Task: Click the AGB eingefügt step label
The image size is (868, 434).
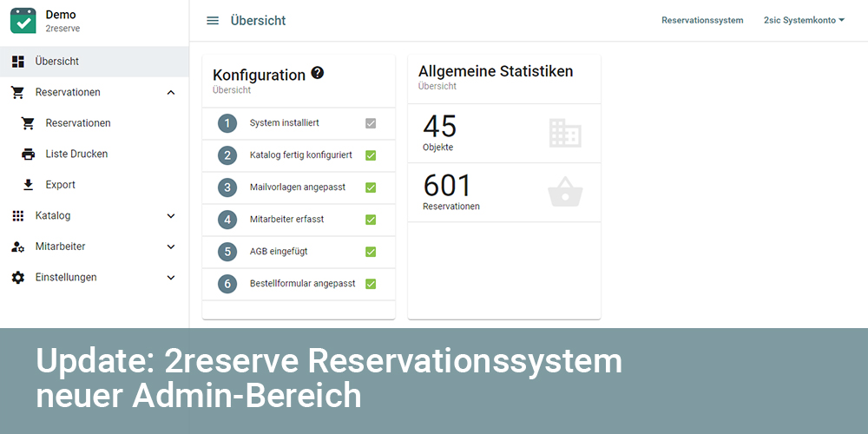Action: [279, 252]
